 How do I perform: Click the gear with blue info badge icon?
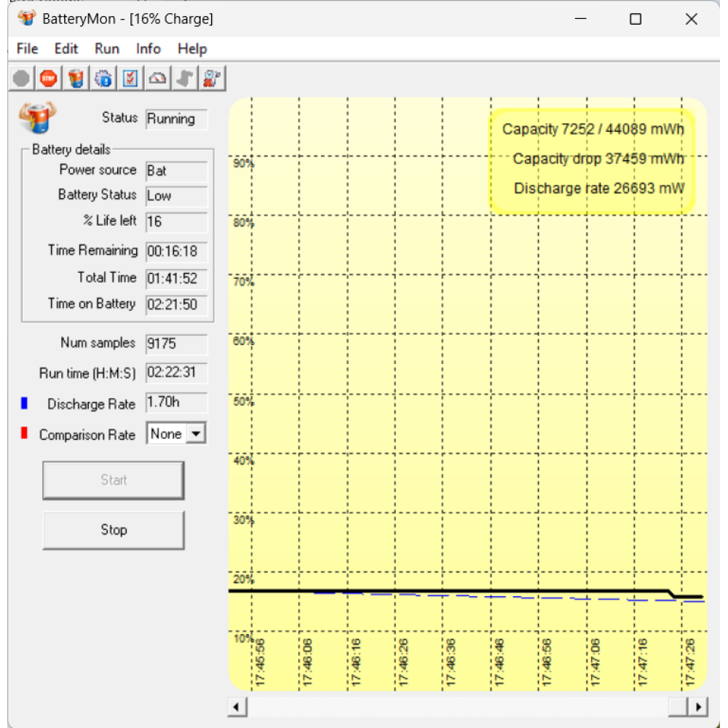103,79
